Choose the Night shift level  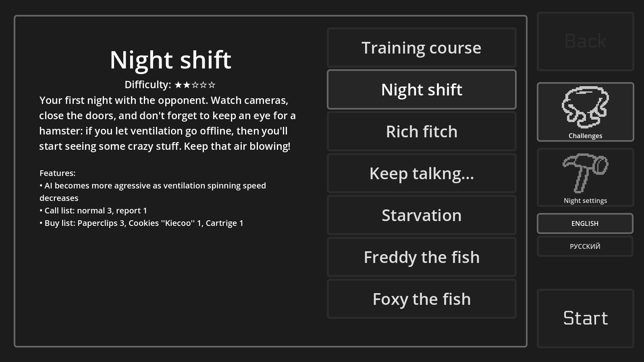point(422,90)
